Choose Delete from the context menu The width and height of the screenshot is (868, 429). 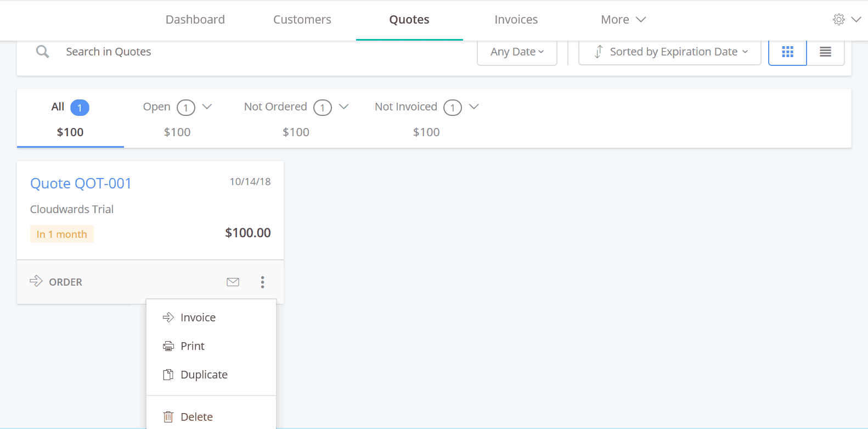pos(211,417)
